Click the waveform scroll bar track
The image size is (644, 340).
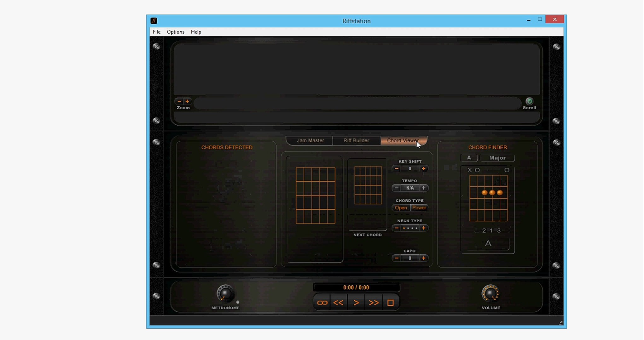click(357, 103)
